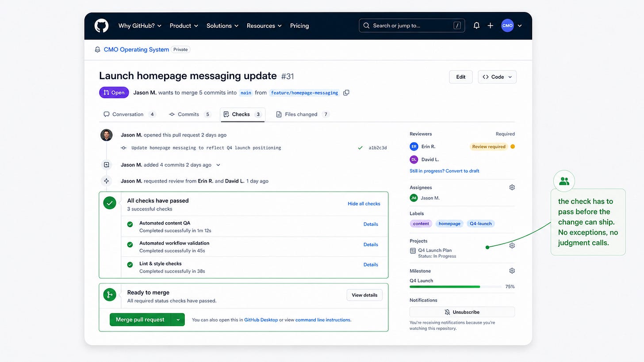
Task: Click the search magnifier icon
Action: [366, 26]
